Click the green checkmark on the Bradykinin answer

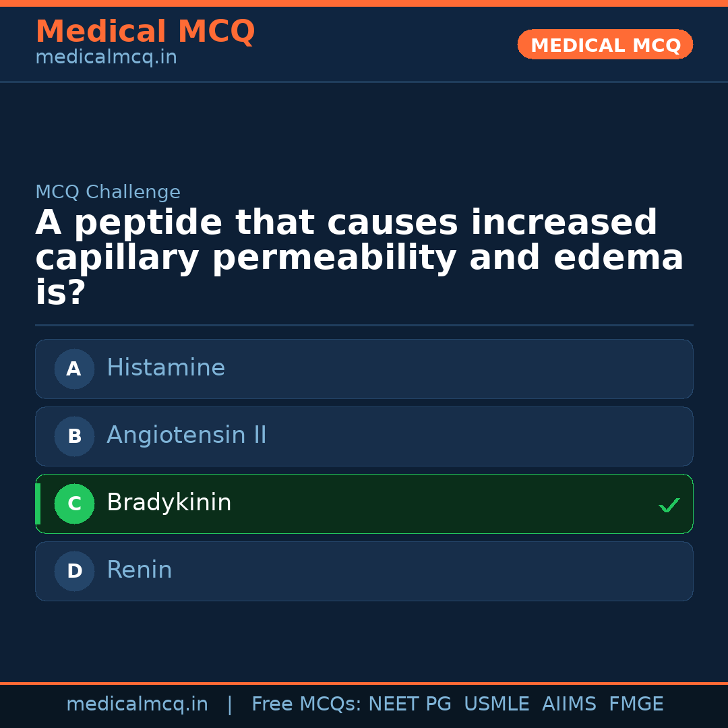click(x=669, y=505)
